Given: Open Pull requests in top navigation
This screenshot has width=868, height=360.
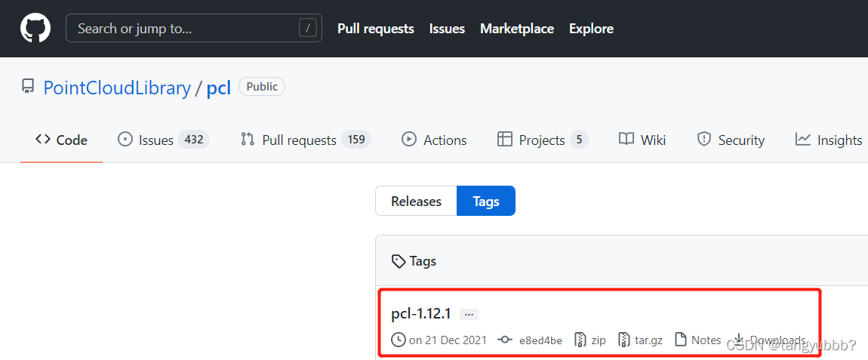Looking at the screenshot, I should 376,28.
